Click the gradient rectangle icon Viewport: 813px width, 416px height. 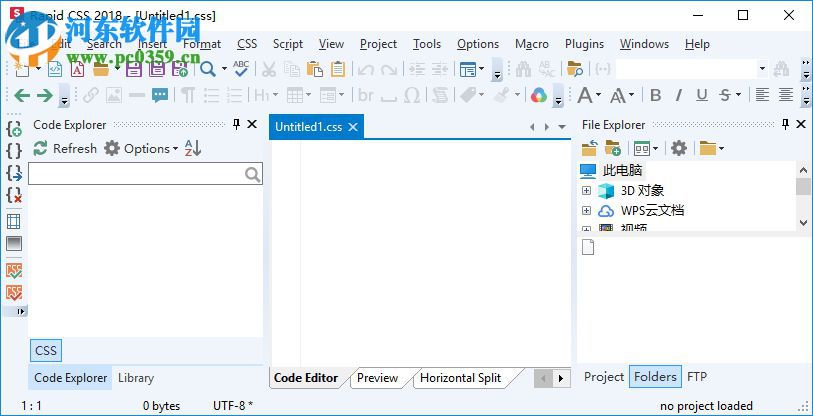click(x=14, y=243)
